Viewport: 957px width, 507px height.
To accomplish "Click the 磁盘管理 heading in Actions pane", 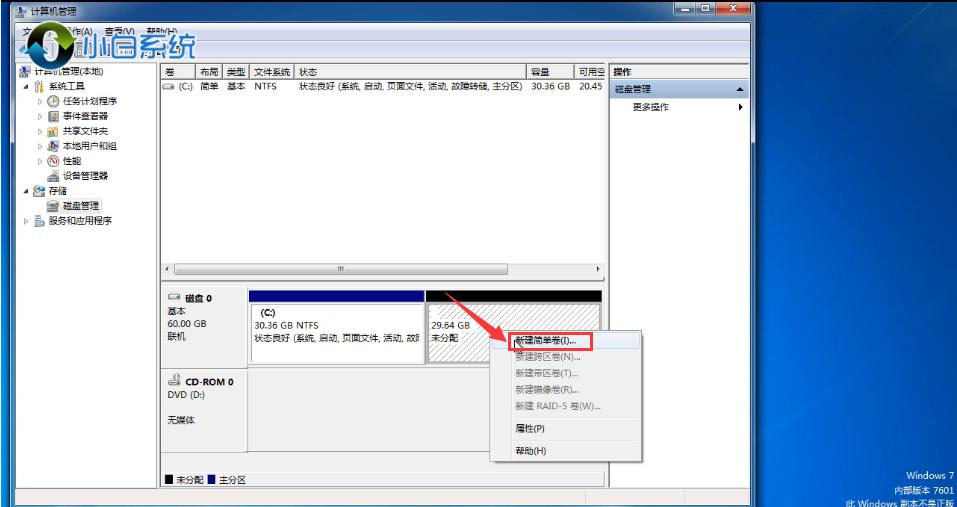I will click(632, 89).
